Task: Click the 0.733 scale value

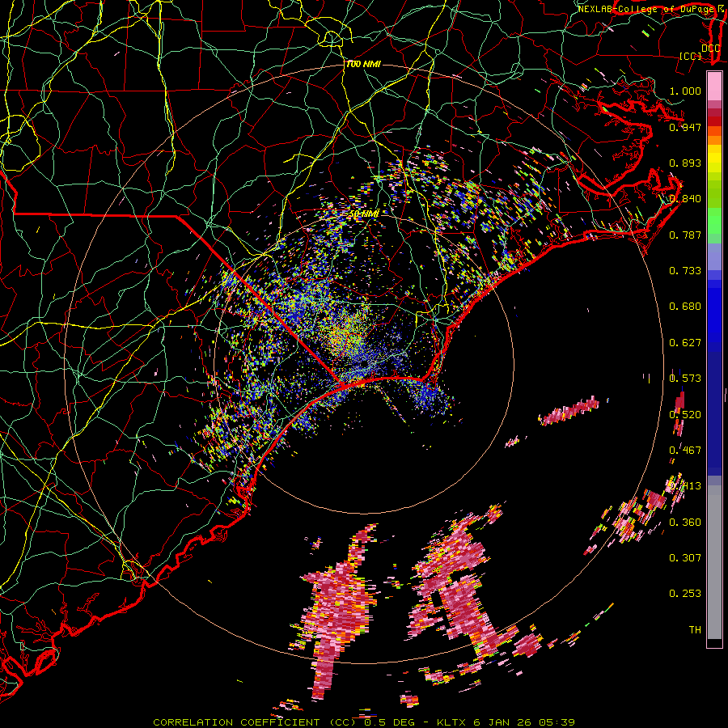Action: pos(685,271)
